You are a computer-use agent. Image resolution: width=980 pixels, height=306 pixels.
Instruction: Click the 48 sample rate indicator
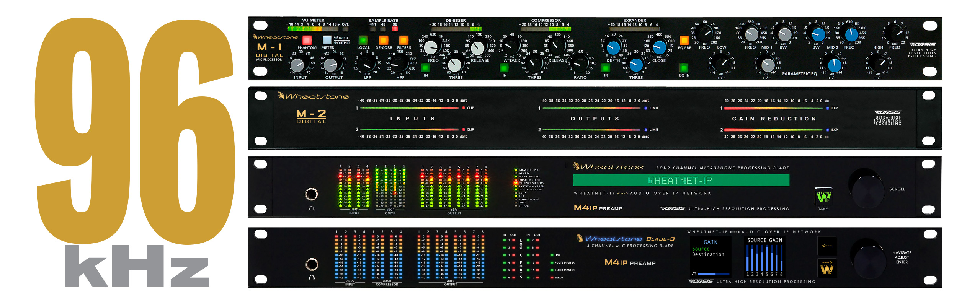383,29
